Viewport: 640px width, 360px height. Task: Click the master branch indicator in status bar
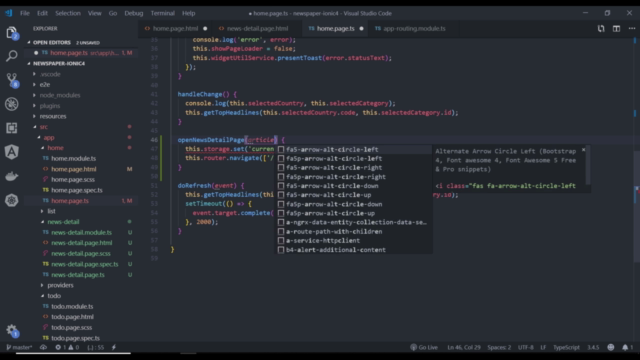tap(19, 347)
